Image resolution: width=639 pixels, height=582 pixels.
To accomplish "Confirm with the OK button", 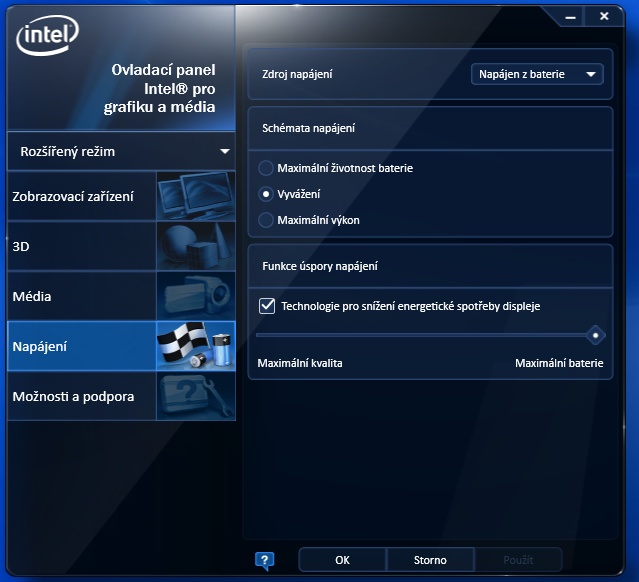I will click(342, 560).
